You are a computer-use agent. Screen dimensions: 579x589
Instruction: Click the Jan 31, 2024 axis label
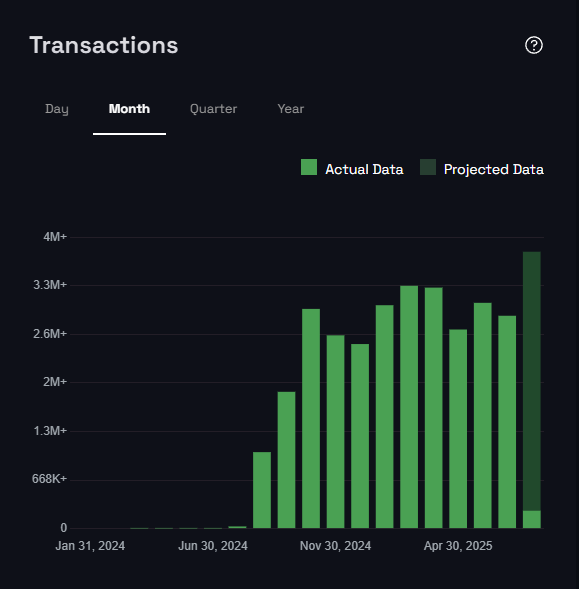pyautogui.click(x=90, y=546)
